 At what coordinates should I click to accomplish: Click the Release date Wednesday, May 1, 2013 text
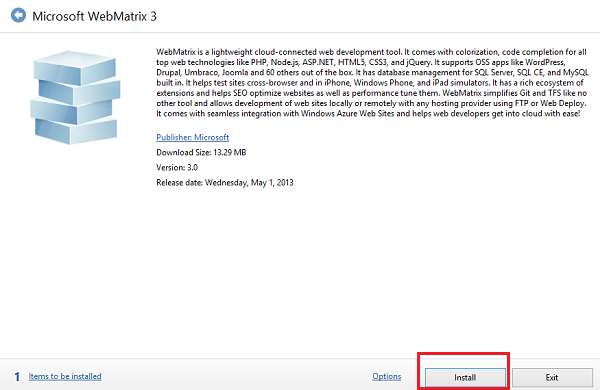(225, 183)
